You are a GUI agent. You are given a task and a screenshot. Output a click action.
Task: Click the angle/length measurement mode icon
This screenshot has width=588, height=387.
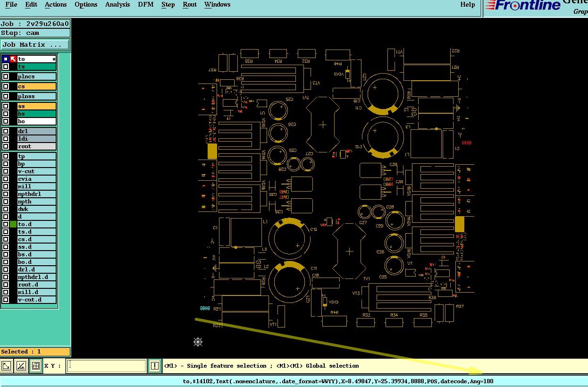point(21,366)
